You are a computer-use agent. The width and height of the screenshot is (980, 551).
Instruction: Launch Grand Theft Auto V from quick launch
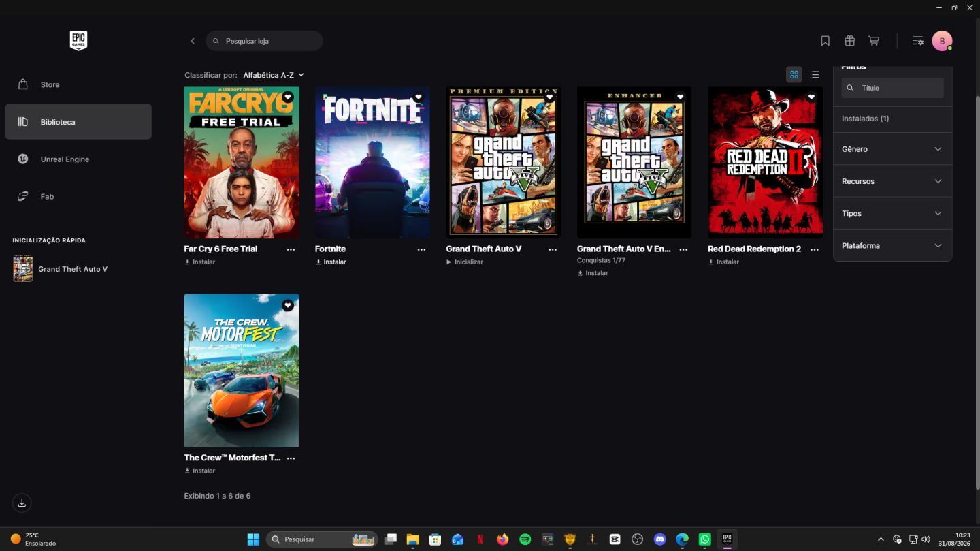(x=61, y=269)
